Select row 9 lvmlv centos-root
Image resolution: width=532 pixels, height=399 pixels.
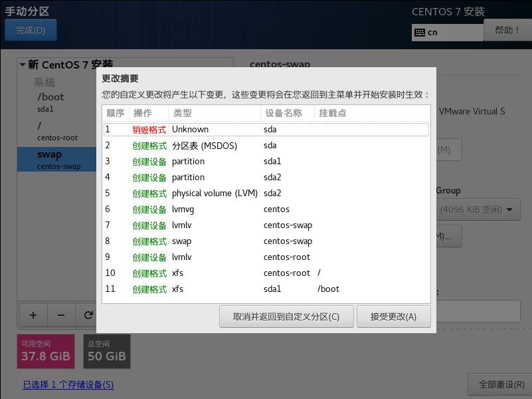pos(266,257)
